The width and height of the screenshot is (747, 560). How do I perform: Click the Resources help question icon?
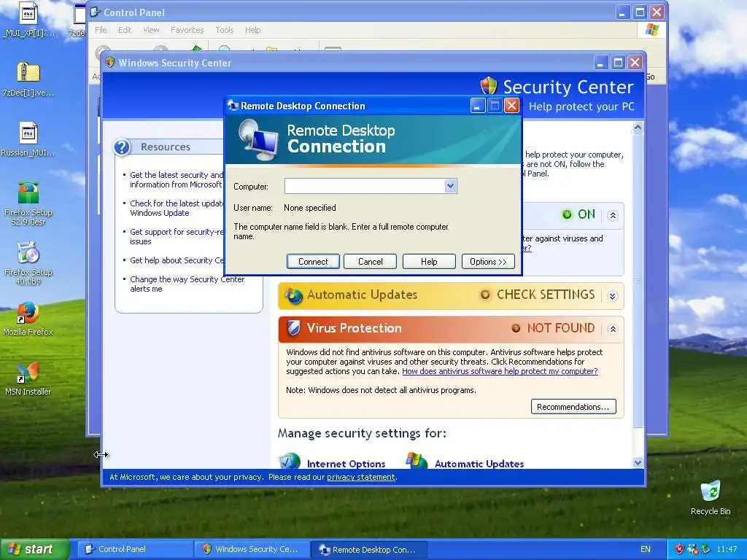click(x=122, y=147)
